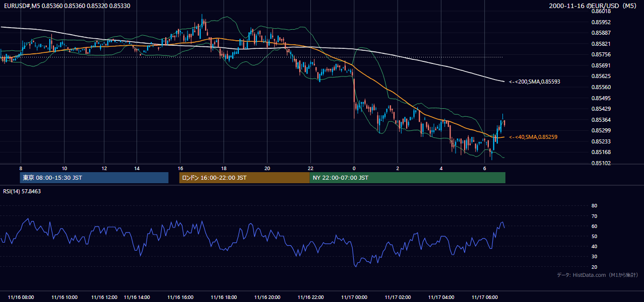The height and width of the screenshot is (302, 644).
Task: Select the NY 22:00-07:00 JST session bar
Action: click(407, 178)
